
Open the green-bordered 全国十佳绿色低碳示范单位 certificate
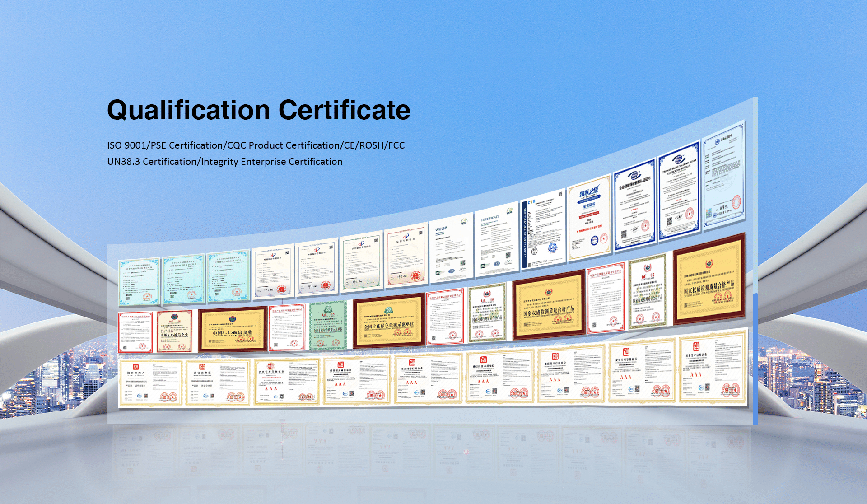[x=328, y=325]
